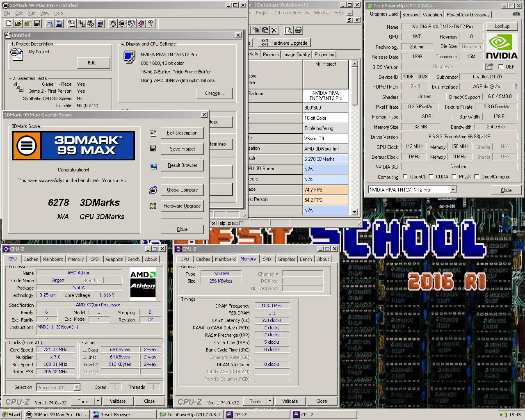Open the Processor #1 selection dropdown in CPU-Z
This screenshot has height=420, width=525.
coord(77,387)
